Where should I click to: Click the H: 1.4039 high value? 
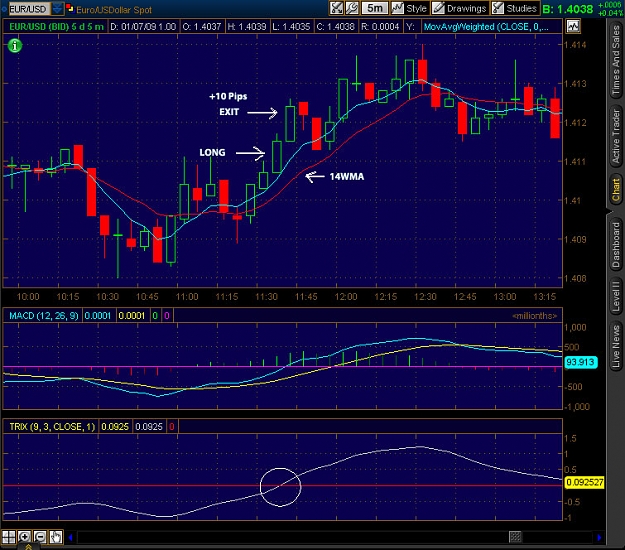247,27
